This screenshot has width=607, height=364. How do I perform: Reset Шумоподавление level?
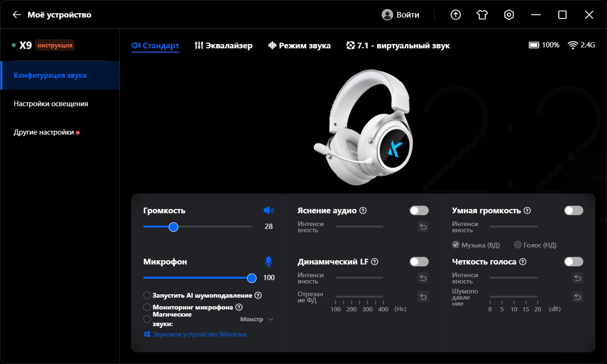click(x=578, y=297)
